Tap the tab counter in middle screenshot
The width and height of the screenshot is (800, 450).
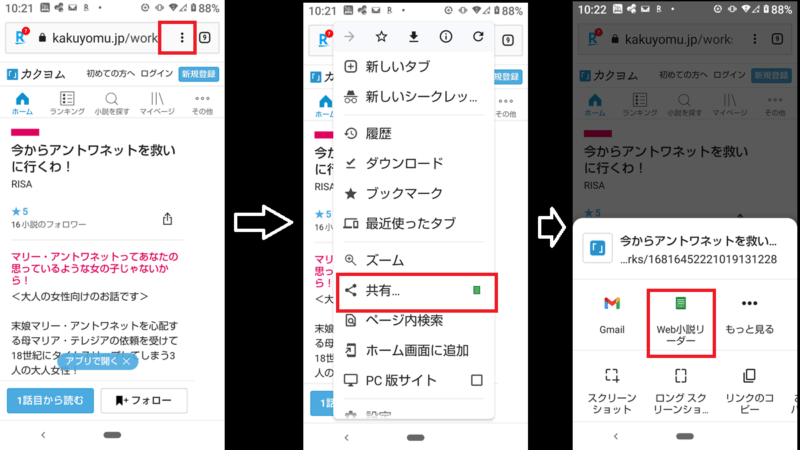508,40
